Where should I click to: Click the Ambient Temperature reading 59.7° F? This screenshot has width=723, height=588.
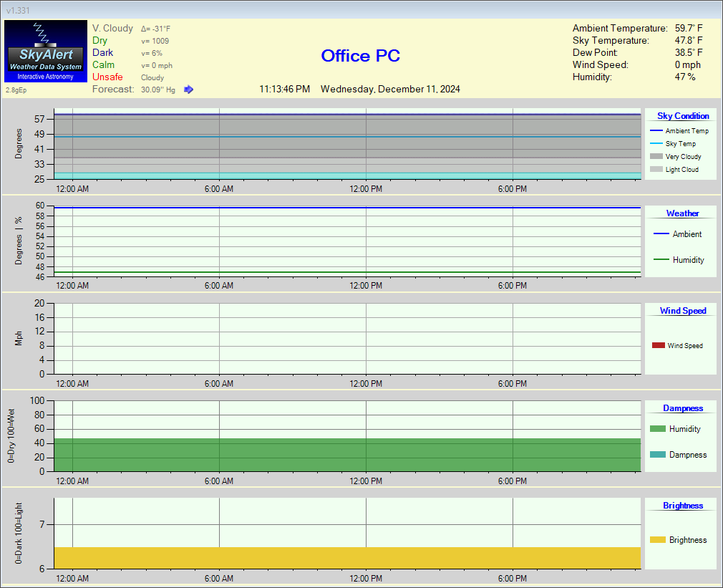click(689, 29)
